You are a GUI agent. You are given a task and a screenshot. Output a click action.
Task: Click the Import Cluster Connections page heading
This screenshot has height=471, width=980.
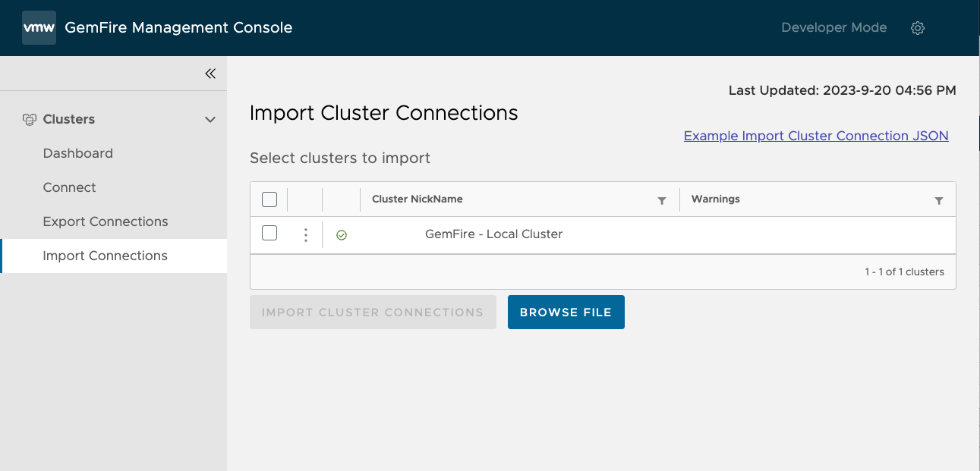[x=384, y=113]
